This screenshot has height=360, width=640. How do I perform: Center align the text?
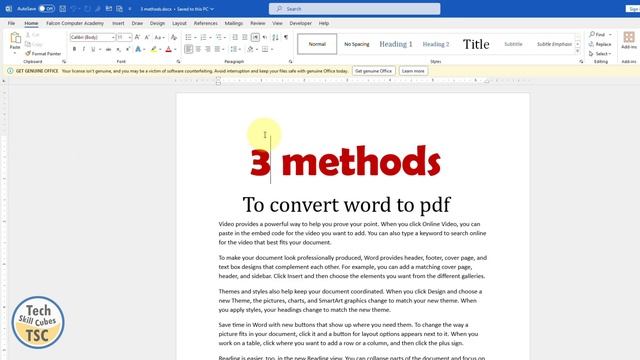click(x=198, y=49)
